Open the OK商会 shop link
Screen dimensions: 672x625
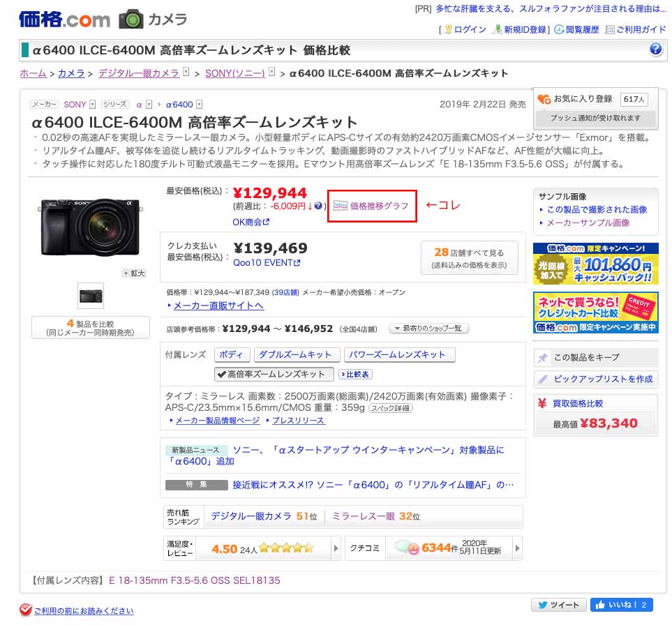point(247,222)
